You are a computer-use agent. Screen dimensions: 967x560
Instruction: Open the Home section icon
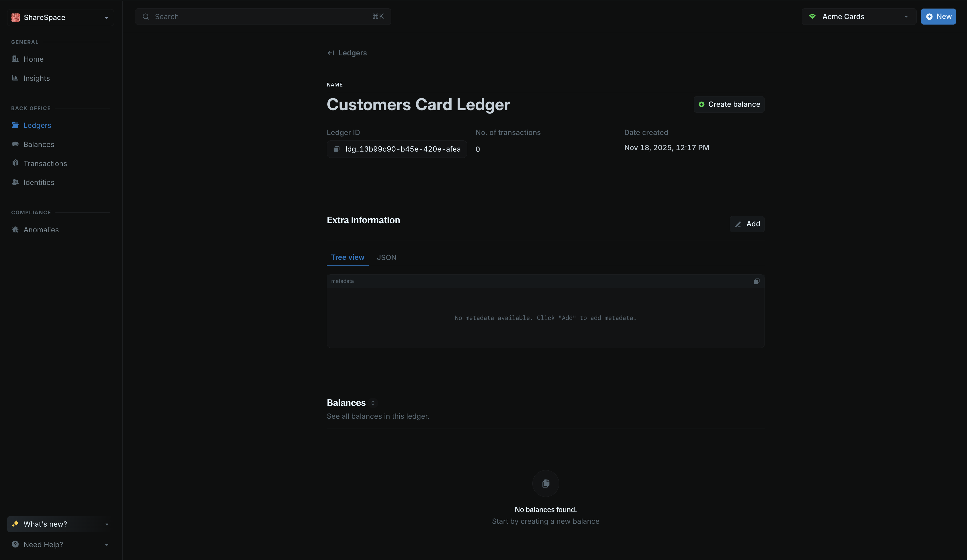[15, 59]
